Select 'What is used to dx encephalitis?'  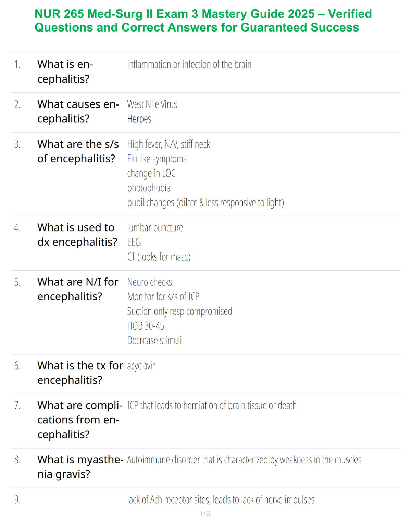[x=77, y=235]
